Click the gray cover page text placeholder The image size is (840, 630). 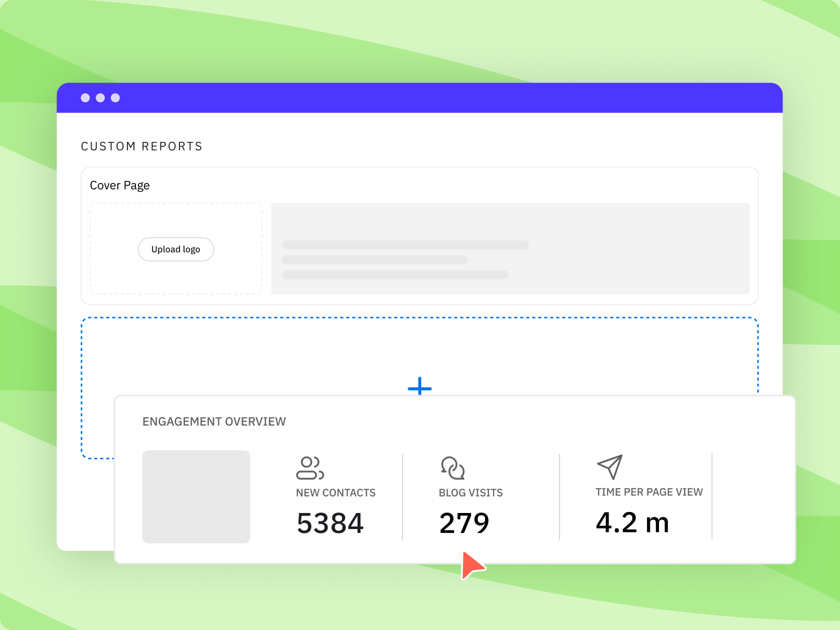(x=510, y=248)
